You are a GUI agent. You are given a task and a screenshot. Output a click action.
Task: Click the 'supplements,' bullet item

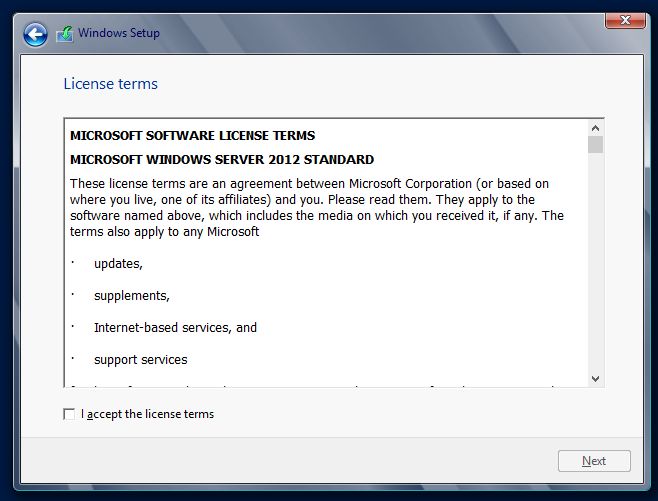131,295
